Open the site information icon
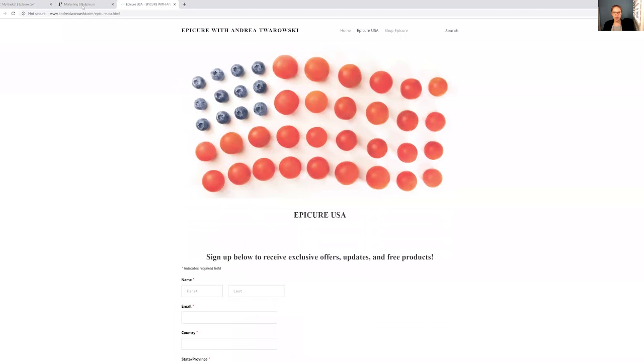644x362 pixels. coord(23,14)
